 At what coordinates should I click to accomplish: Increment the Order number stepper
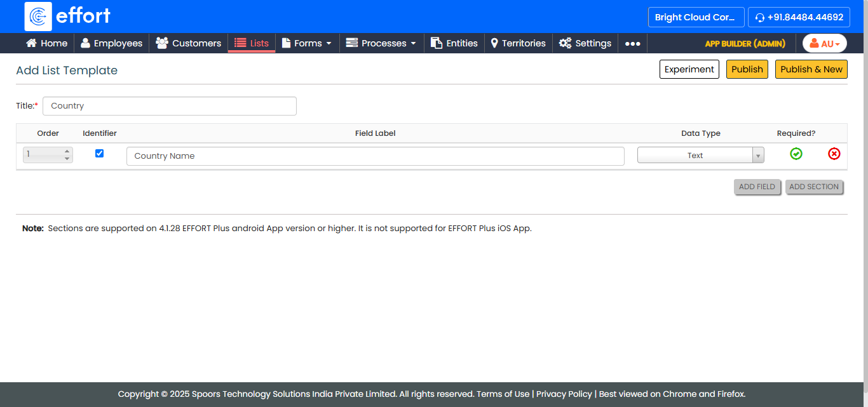[x=67, y=151]
